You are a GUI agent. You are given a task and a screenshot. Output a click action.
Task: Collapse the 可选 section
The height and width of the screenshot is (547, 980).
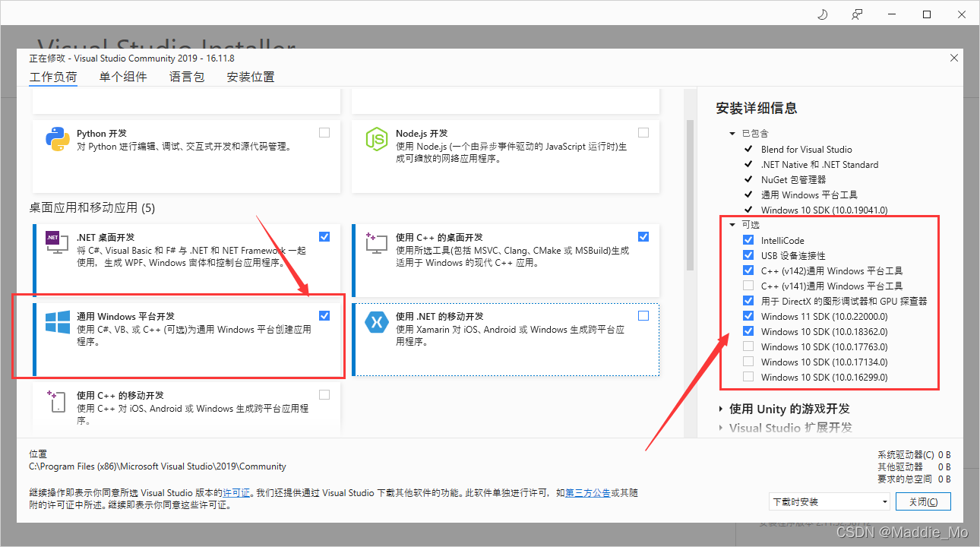pyautogui.click(x=732, y=225)
